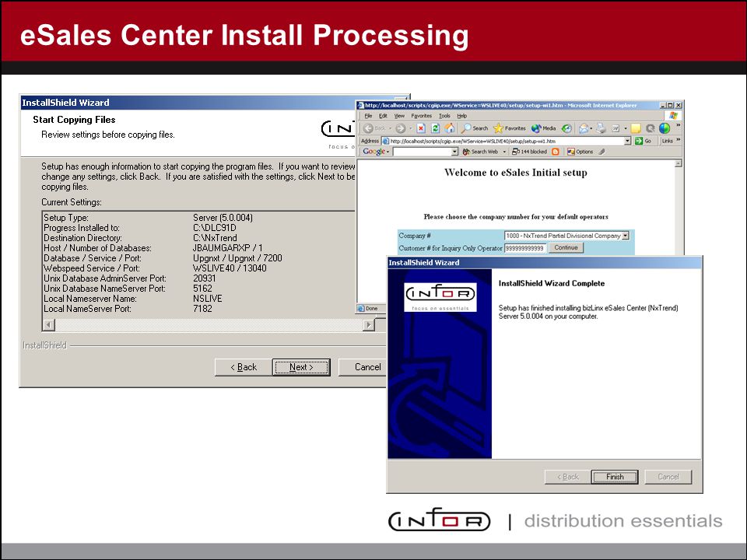Click the Mail icon in IE toolbar
This screenshot has height=560, width=747.
point(584,128)
